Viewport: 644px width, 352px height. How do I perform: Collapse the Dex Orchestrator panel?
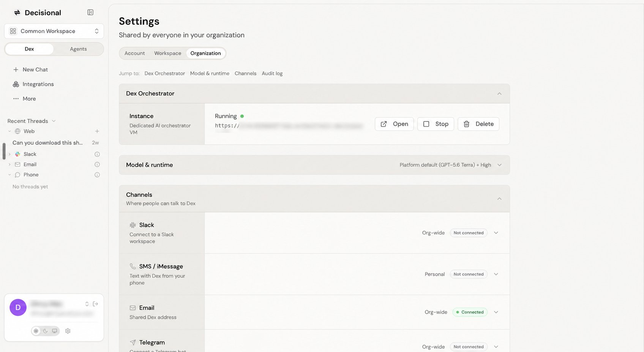tap(499, 94)
